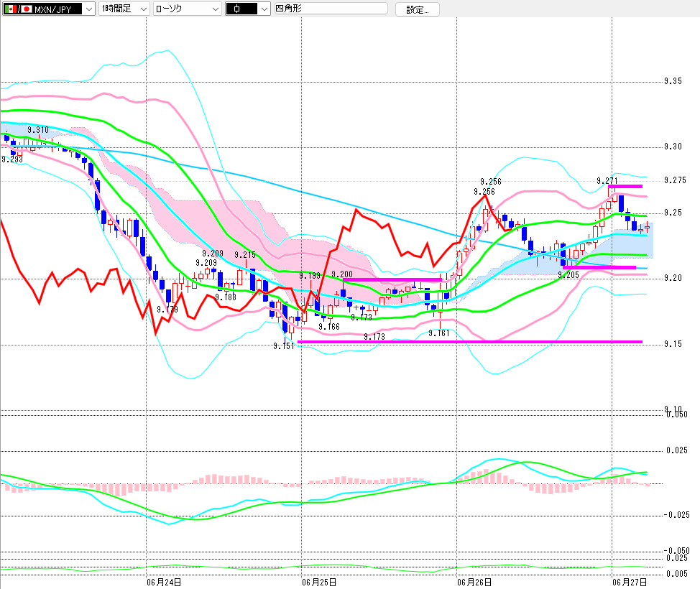Click the 9.271 high price label
The height and width of the screenshot is (589, 700).
point(607,181)
